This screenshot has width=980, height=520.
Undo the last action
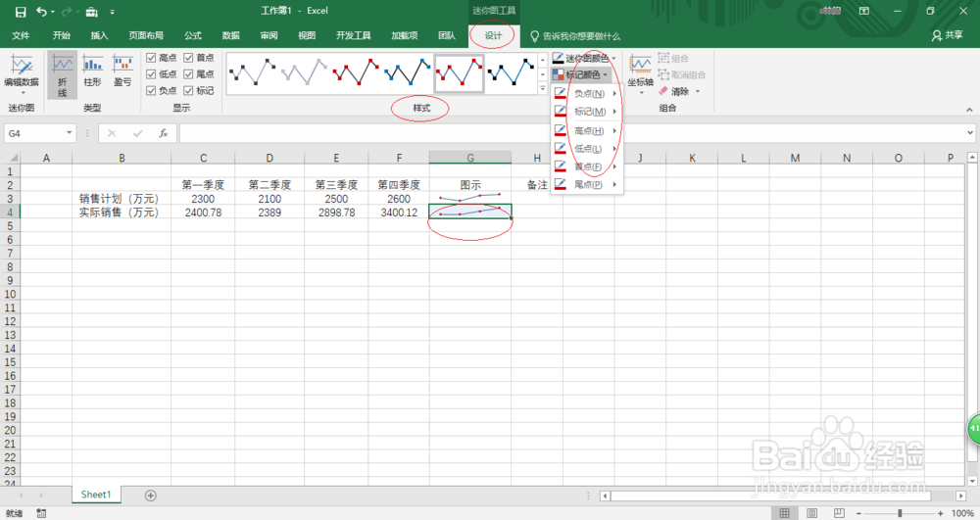[x=41, y=11]
